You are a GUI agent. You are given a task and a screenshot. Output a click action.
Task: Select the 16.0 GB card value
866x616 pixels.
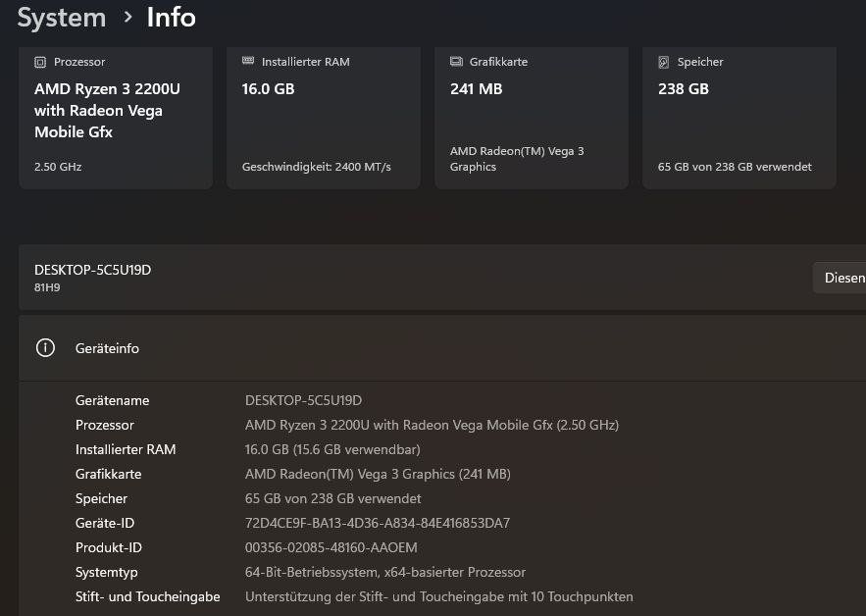click(x=268, y=89)
